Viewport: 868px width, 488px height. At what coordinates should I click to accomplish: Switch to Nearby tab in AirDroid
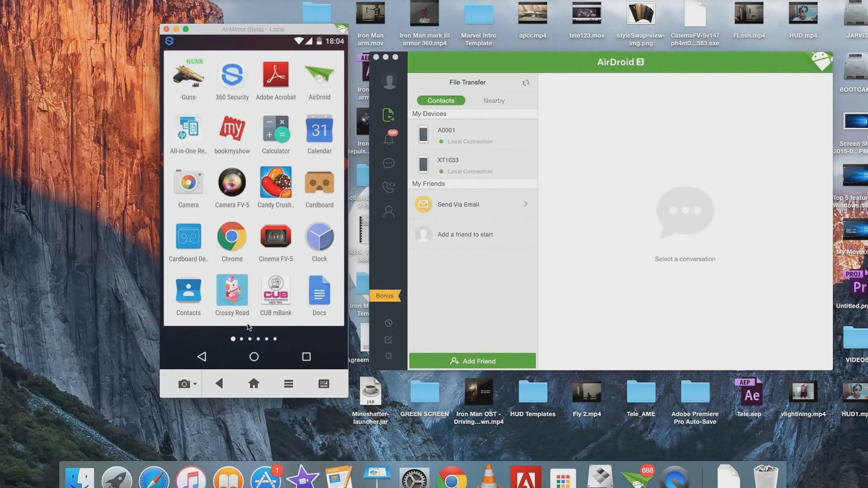[494, 99]
